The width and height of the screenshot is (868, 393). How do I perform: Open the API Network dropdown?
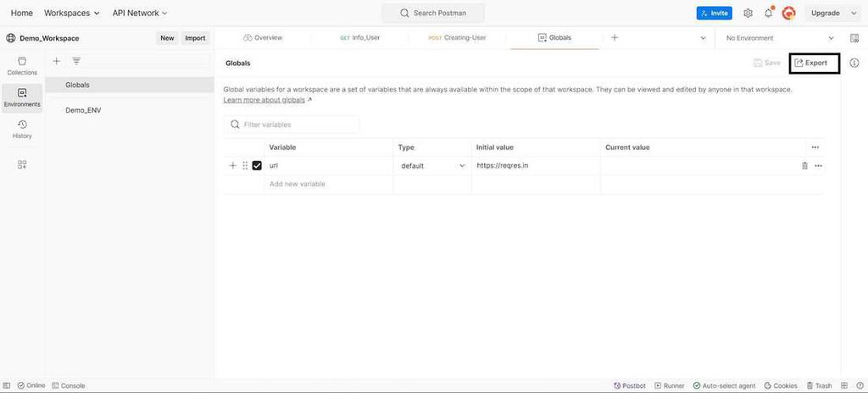click(140, 13)
